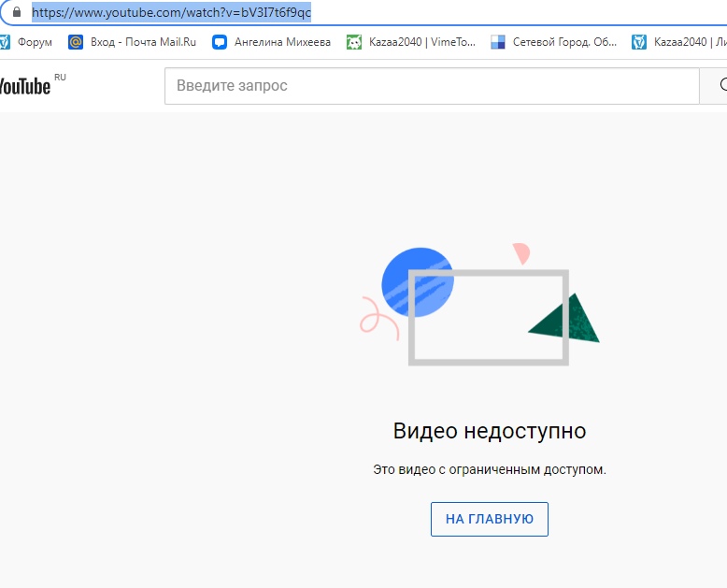Open the Форум bookmark
Screen dimensions: 727x588
pos(35,42)
